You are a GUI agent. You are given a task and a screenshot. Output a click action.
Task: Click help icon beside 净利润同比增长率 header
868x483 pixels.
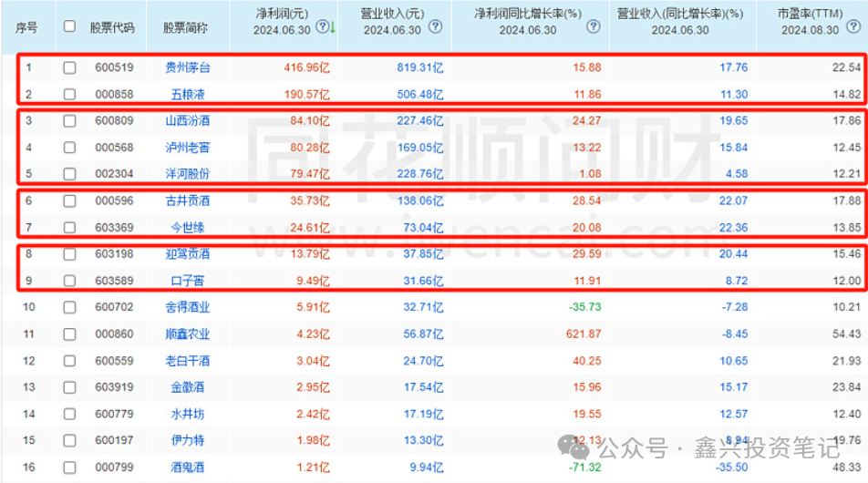[594, 26]
